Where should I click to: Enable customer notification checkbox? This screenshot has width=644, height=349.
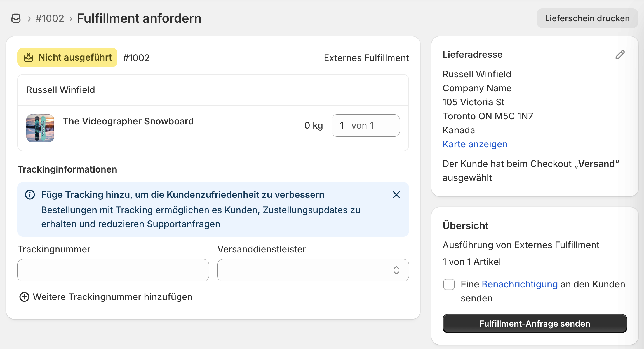click(x=449, y=284)
